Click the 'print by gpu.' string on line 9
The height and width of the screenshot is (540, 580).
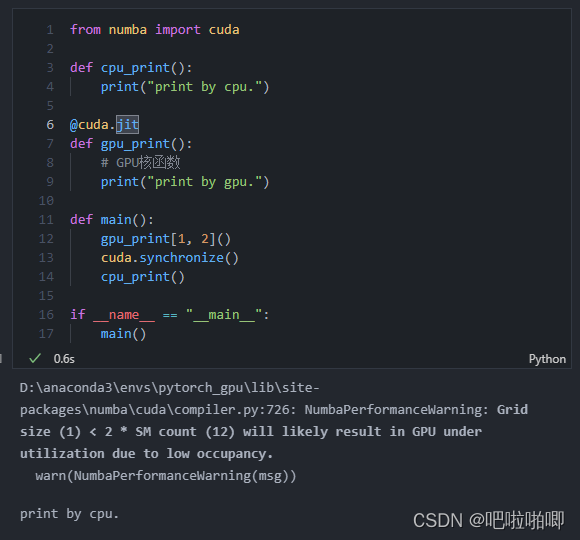pyautogui.click(x=204, y=182)
